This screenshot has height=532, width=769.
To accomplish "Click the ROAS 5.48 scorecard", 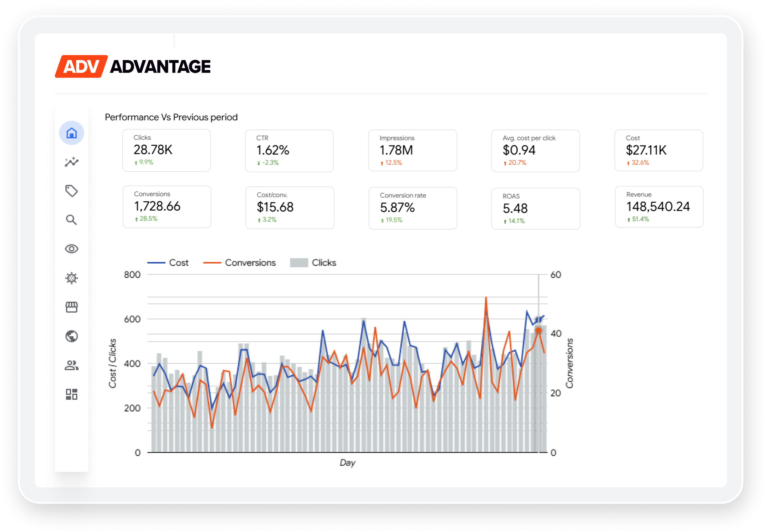I will click(x=536, y=209).
